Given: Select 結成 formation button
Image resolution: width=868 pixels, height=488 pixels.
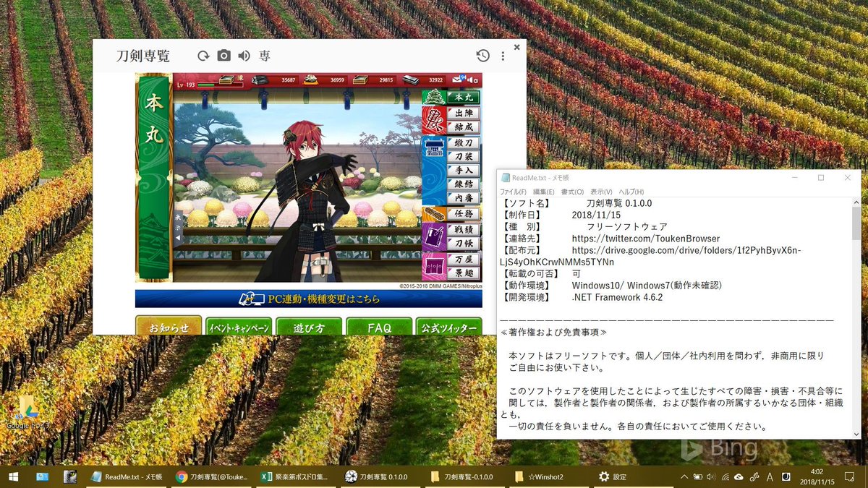Looking at the screenshot, I should pos(463,127).
